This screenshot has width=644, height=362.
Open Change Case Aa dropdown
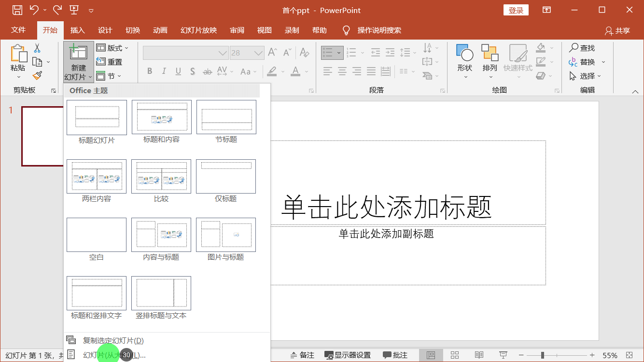pos(249,71)
